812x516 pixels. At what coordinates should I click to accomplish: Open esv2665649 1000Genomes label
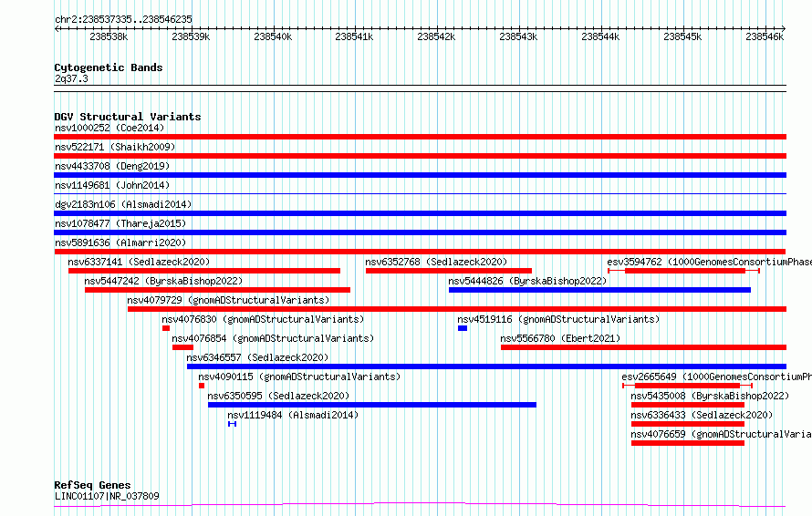click(x=717, y=377)
